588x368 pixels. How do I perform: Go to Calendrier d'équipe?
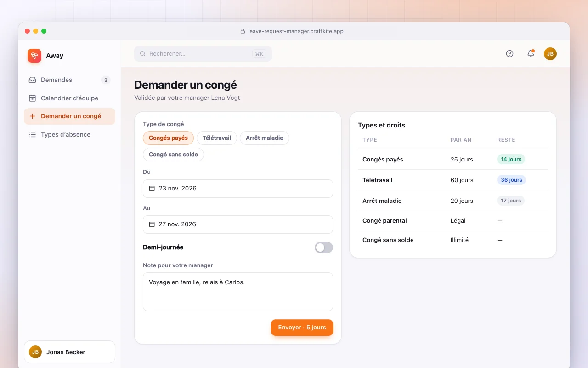tap(69, 98)
